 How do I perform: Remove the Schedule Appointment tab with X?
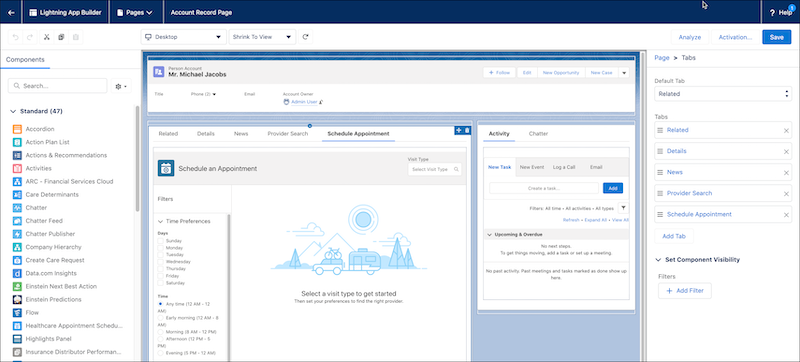pos(786,215)
